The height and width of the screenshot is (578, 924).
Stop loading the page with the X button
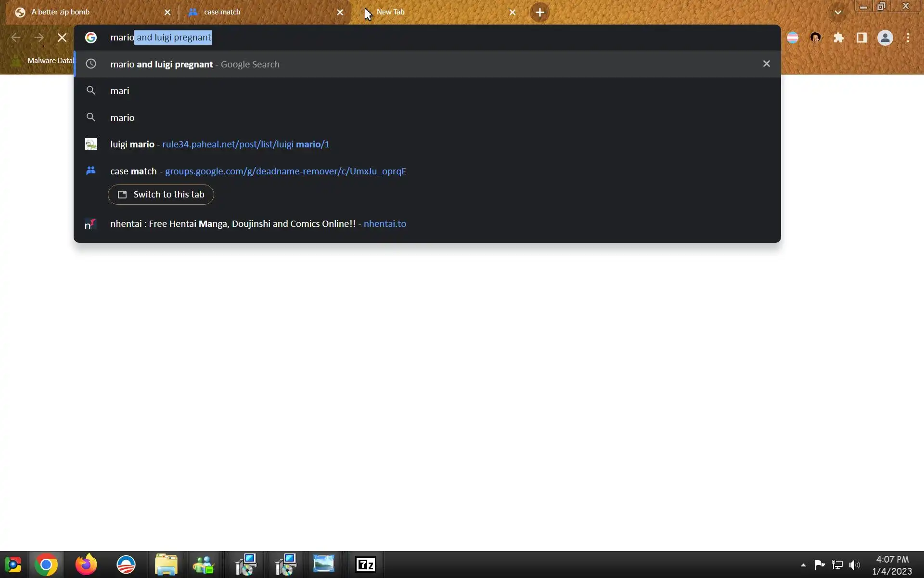tap(62, 38)
